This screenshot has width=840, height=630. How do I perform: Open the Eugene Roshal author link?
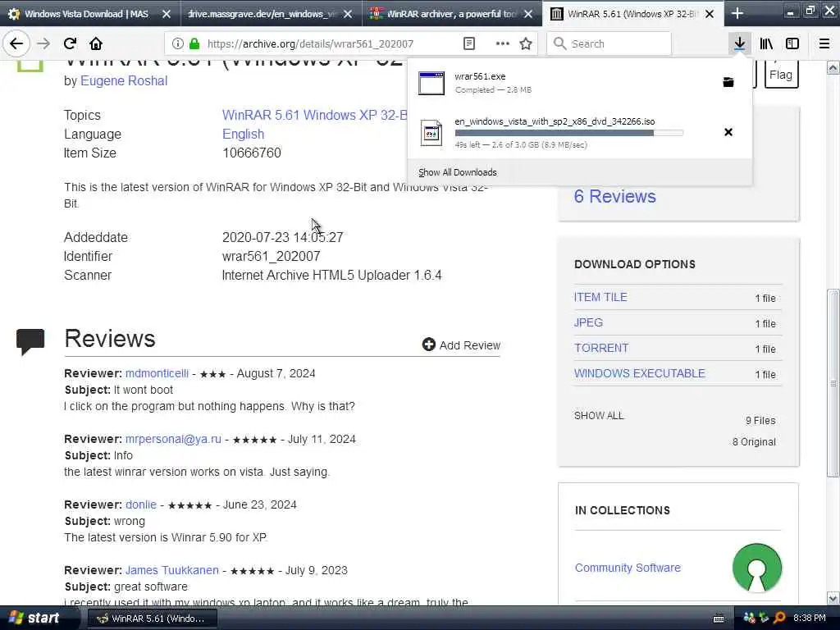click(124, 81)
